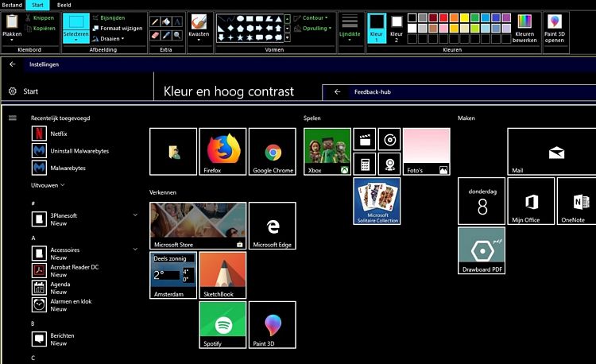
Task: Pick the red color swatch
Action: tap(443, 17)
